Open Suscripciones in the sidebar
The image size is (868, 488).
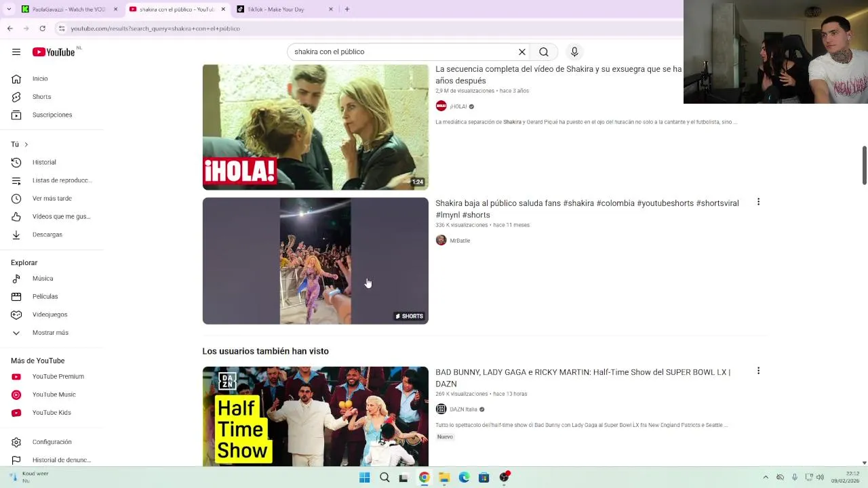click(52, 115)
